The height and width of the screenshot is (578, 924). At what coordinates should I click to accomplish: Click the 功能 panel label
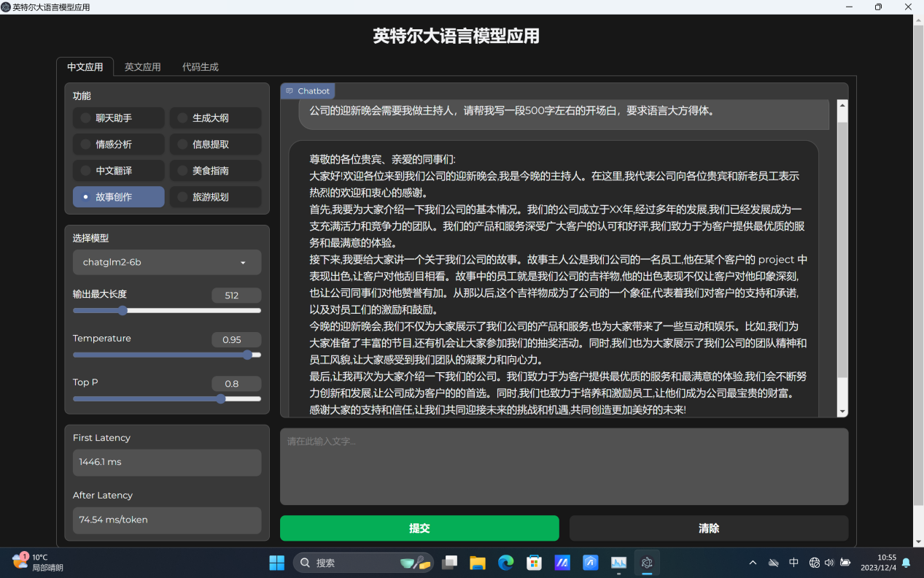click(82, 96)
